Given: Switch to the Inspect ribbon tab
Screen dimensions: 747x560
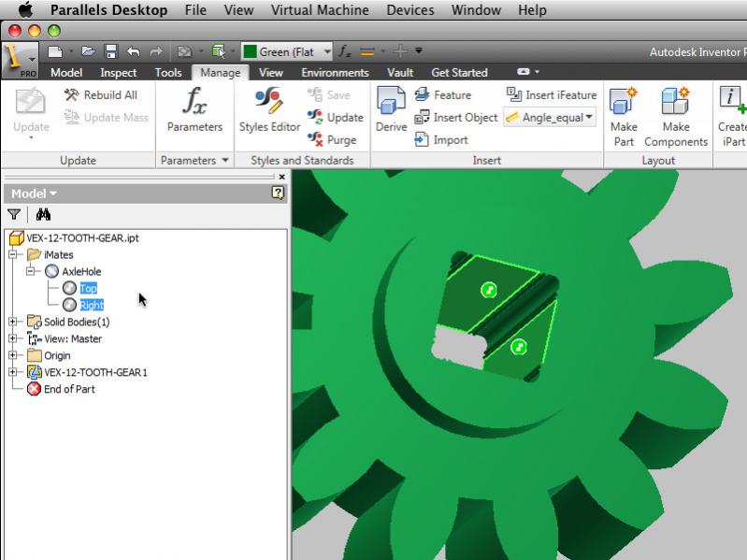Looking at the screenshot, I should [118, 72].
